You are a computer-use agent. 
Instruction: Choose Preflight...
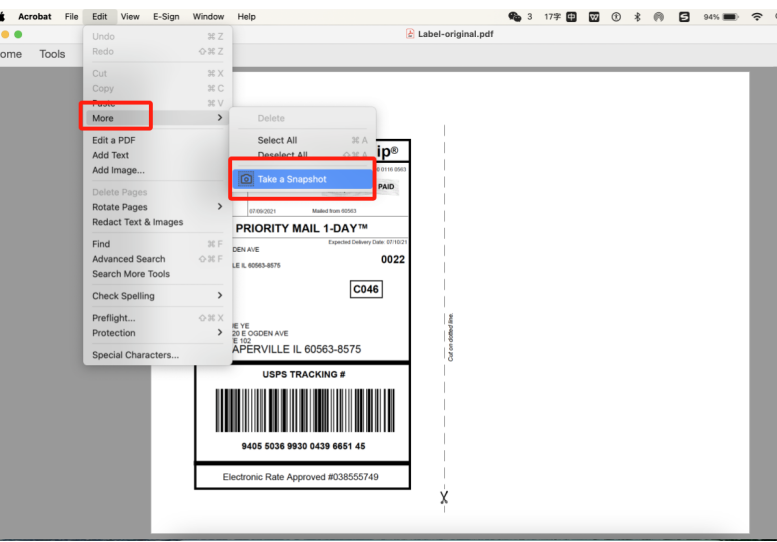coord(158,318)
